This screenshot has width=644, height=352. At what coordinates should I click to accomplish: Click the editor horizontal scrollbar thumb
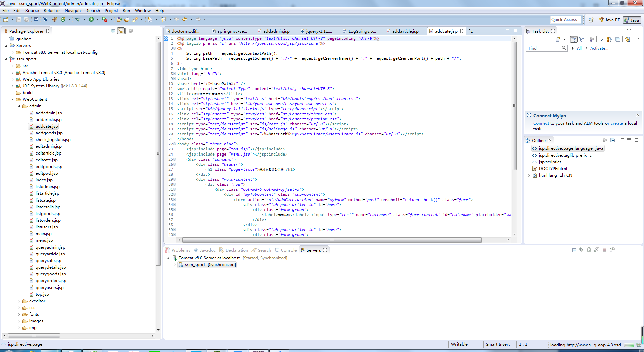332,240
